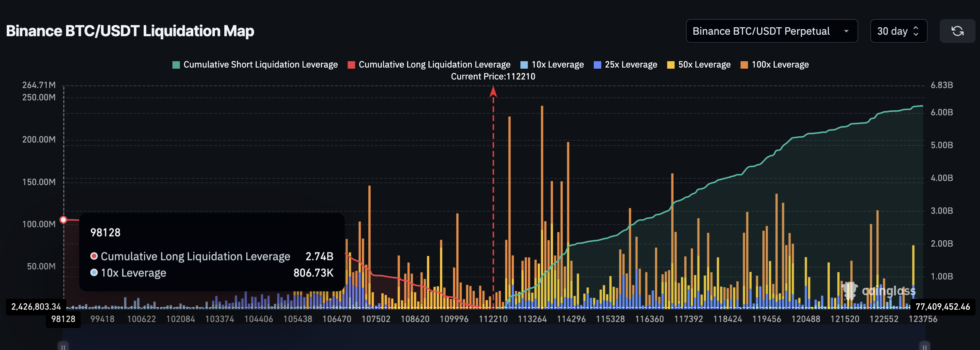This screenshot has height=350, width=980.
Task: Open the Binance BTC/USDT Perpetual dropdown
Action: click(x=772, y=31)
